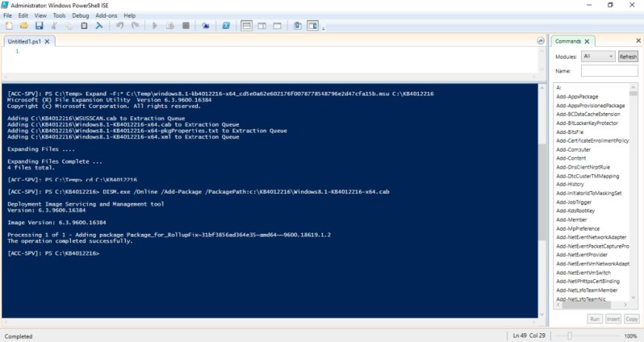Click the Refresh button in Commands
This screenshot has height=342, width=644.
628,57
